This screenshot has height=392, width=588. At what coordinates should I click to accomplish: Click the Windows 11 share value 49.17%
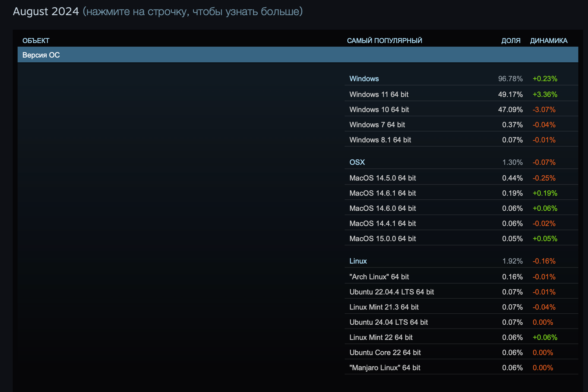click(x=510, y=94)
